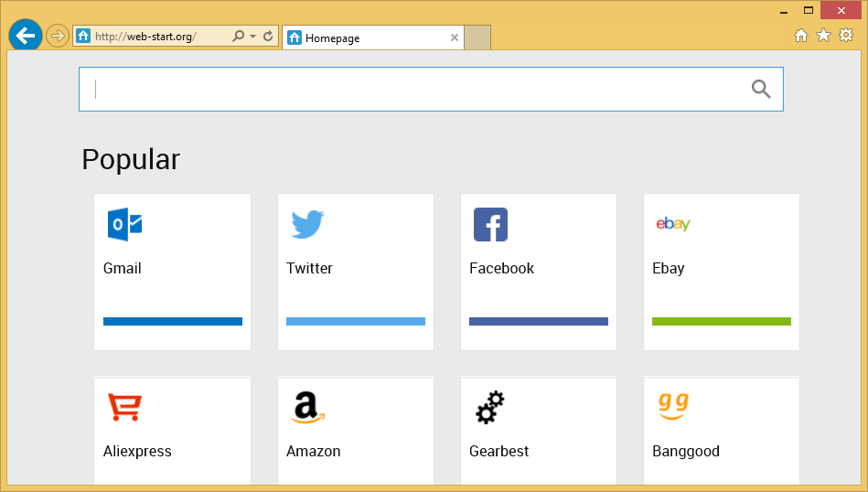Click the eBay logo
The height and width of the screenshot is (492, 868).
point(673,223)
